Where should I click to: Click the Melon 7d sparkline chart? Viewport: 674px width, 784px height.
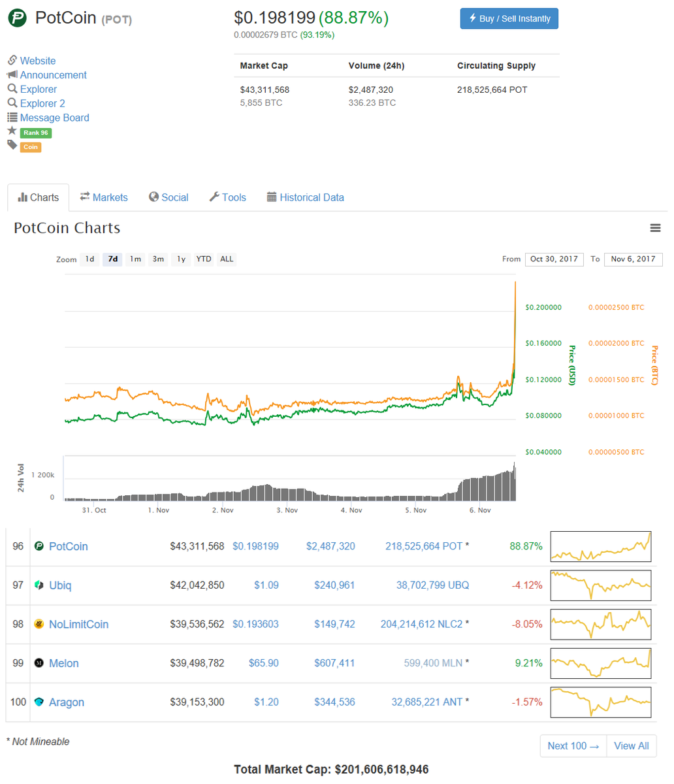pos(601,663)
